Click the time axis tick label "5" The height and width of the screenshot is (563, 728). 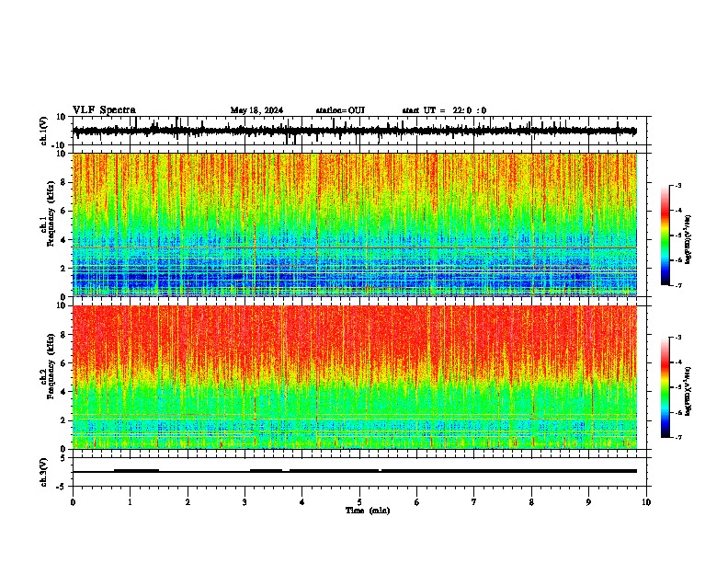(x=359, y=502)
